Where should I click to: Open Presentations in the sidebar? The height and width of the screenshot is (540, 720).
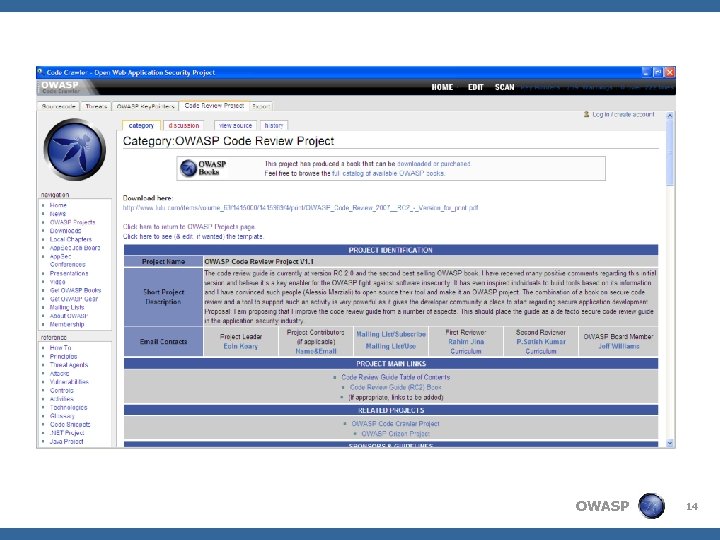(x=69, y=274)
